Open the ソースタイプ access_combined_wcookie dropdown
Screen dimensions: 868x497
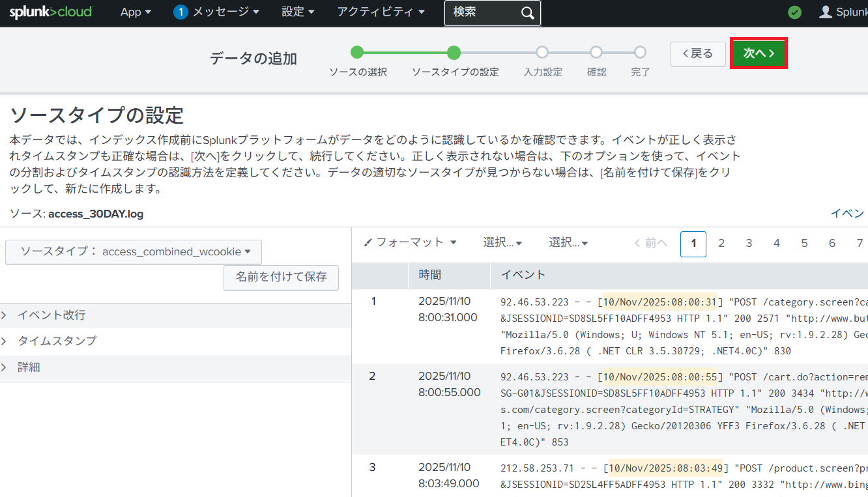coord(134,252)
